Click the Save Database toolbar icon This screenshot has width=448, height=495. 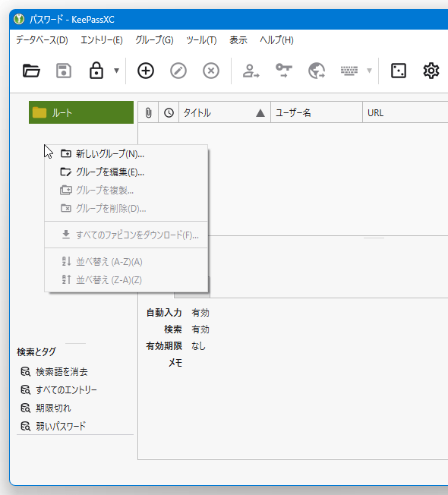click(64, 71)
